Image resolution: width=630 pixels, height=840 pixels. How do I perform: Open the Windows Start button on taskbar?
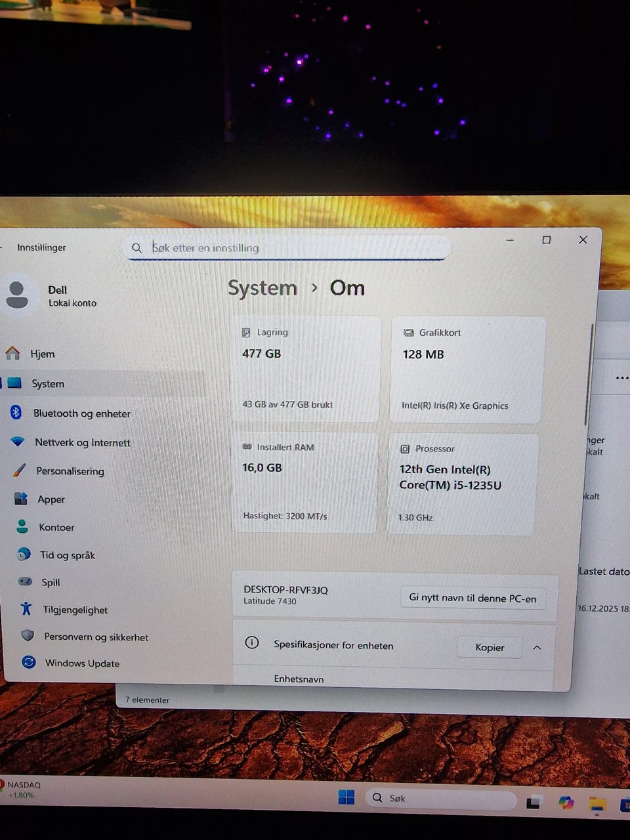(346, 797)
